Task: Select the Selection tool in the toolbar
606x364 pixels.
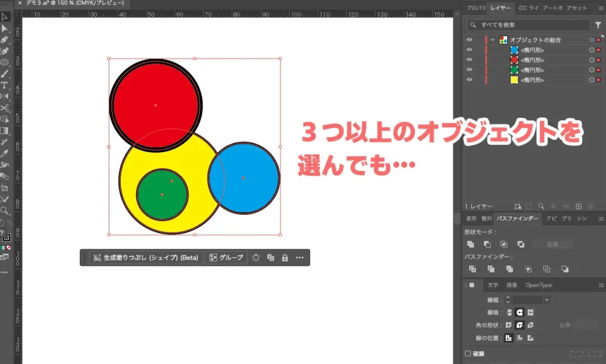Action: (5, 17)
